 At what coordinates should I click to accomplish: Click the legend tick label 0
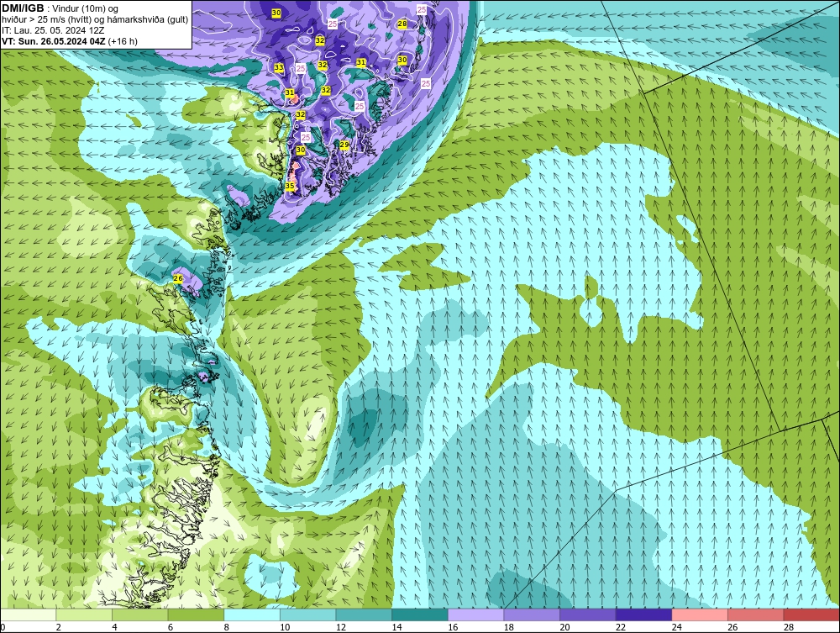tap(3, 627)
